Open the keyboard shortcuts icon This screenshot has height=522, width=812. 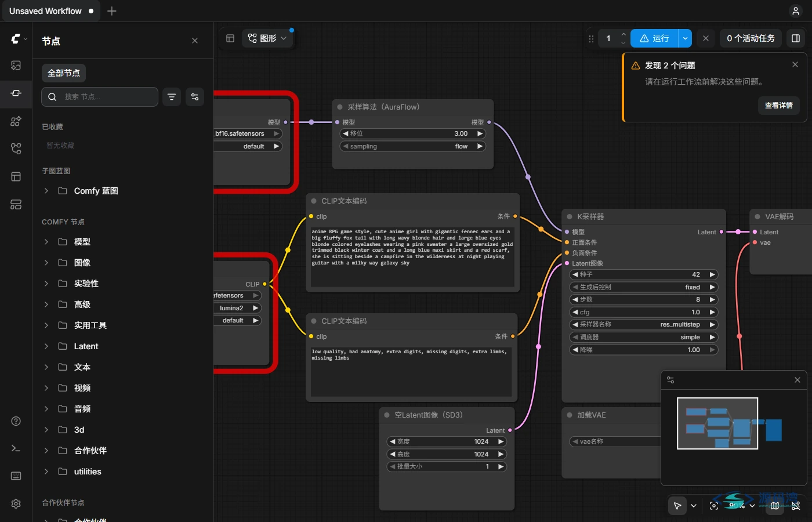pyautogui.click(x=16, y=476)
